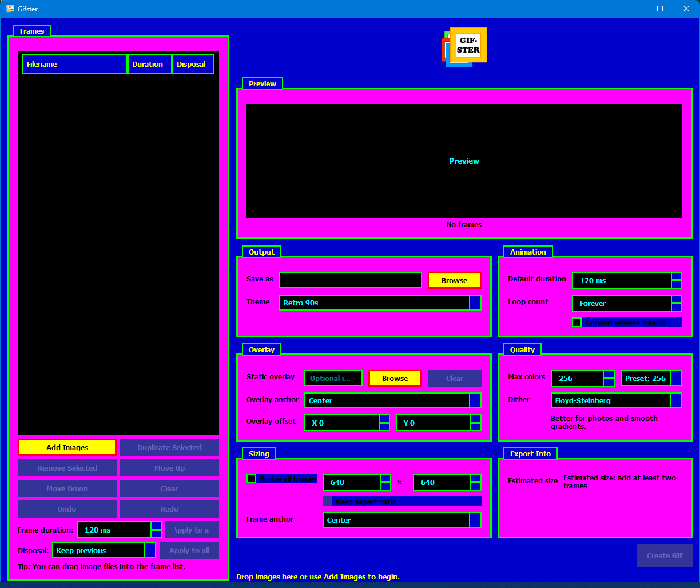Decrease resize height value down arrow

pyautogui.click(x=476, y=486)
